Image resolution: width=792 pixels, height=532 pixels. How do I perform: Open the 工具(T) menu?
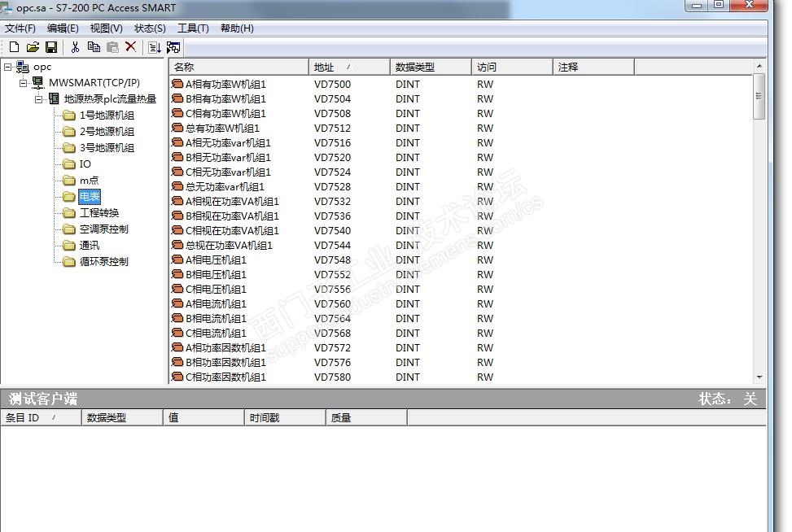pyautogui.click(x=193, y=28)
